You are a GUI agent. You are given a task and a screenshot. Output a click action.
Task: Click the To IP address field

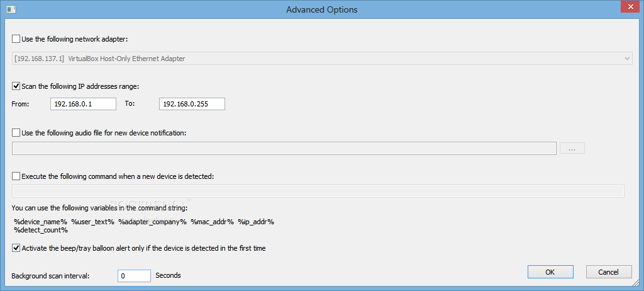coord(192,104)
